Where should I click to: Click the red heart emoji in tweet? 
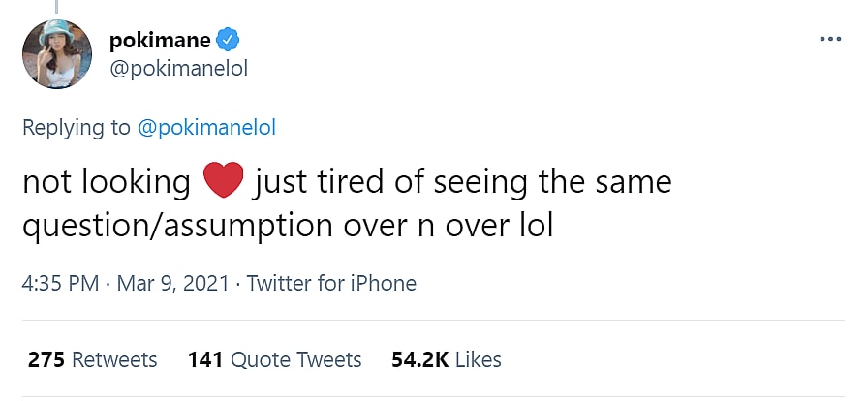point(222,182)
